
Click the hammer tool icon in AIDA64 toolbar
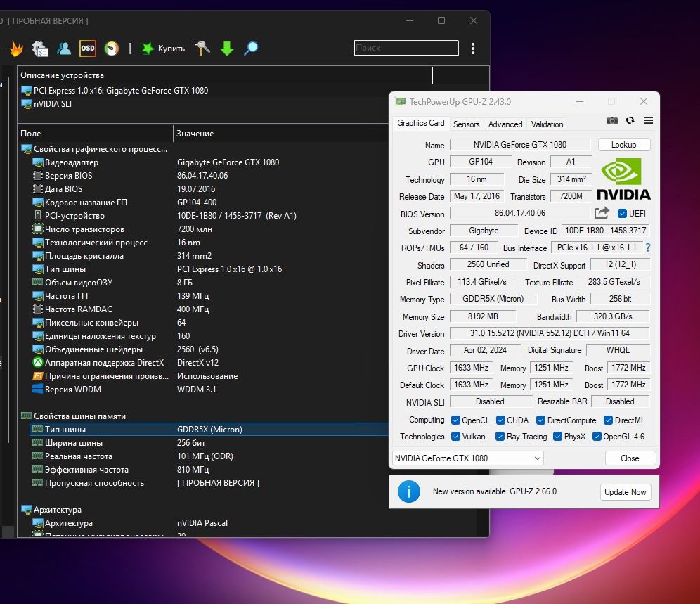click(x=202, y=49)
